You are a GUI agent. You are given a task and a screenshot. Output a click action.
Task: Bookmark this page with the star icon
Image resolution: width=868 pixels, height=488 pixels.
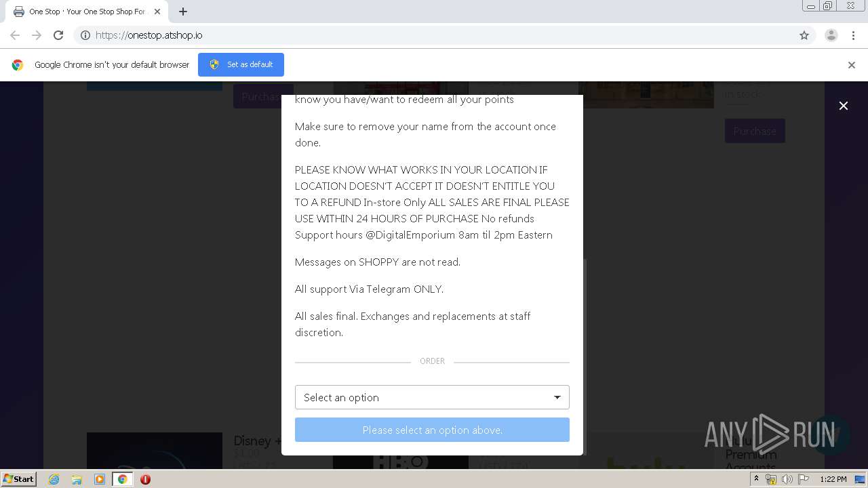(x=804, y=35)
